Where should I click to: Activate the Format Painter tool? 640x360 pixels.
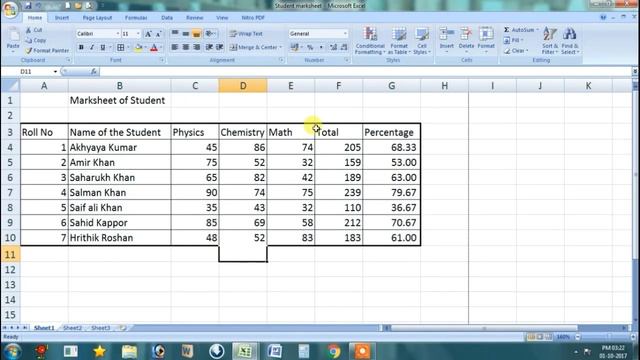pos(47,51)
